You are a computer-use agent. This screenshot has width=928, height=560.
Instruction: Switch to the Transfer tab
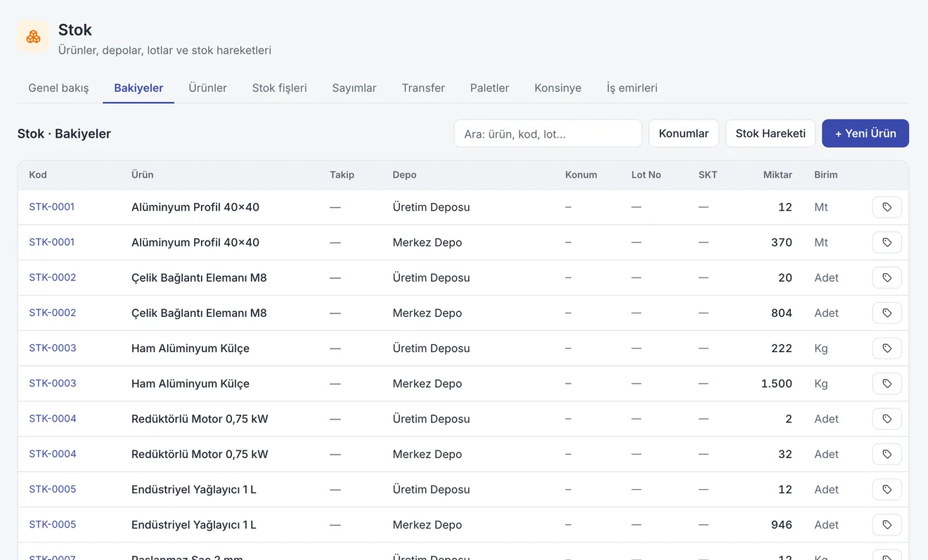[x=423, y=88]
